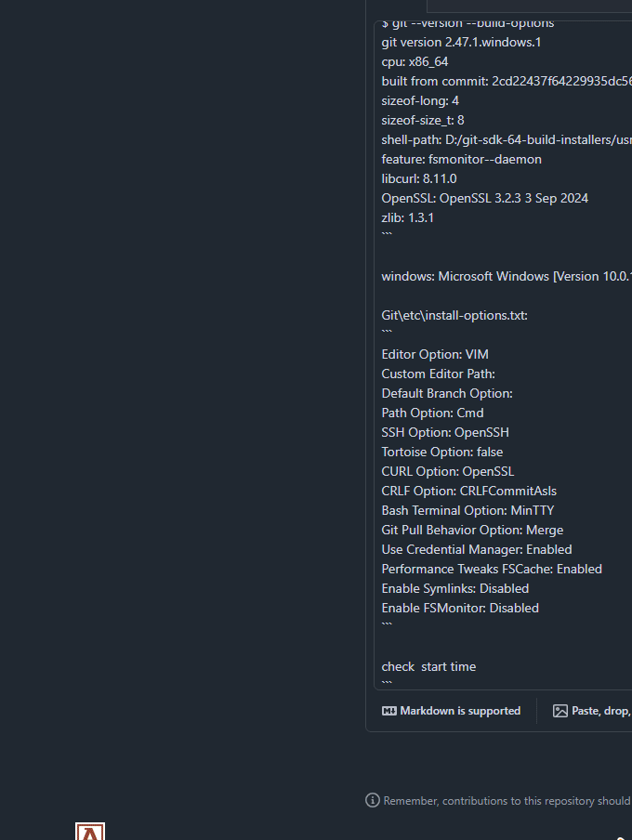
Task: Click the 'Enable FSMonitor: Disabled' line
Action: pos(460,607)
